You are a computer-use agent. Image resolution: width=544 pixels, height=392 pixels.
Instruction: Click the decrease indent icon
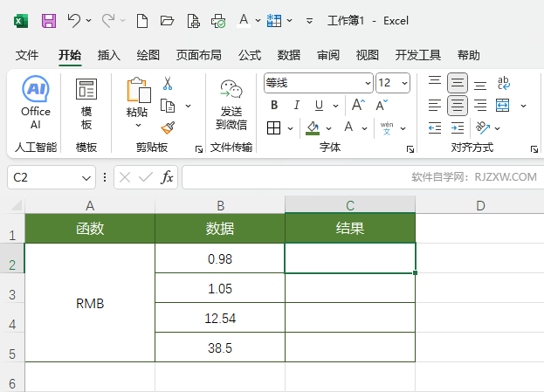pos(435,128)
